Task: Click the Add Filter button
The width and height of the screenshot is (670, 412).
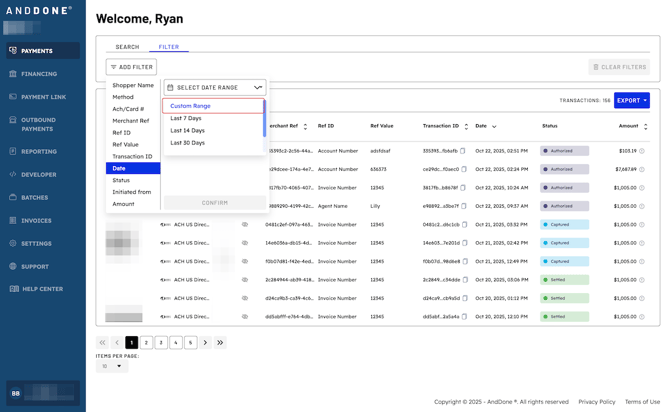Action: (131, 67)
